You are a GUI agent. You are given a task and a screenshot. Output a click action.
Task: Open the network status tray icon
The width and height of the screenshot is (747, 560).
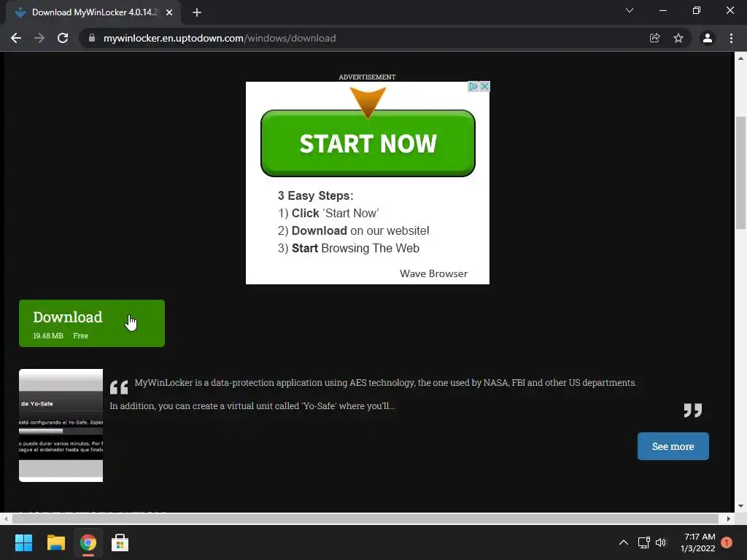[x=643, y=542]
